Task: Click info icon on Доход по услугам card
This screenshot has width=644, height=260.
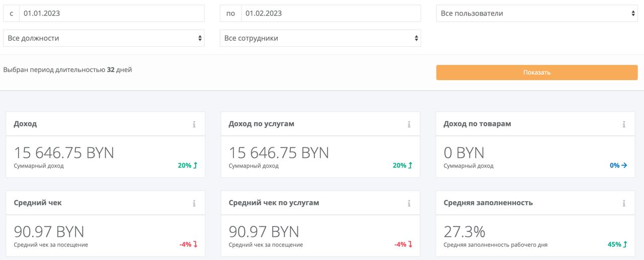Action: pos(409,124)
